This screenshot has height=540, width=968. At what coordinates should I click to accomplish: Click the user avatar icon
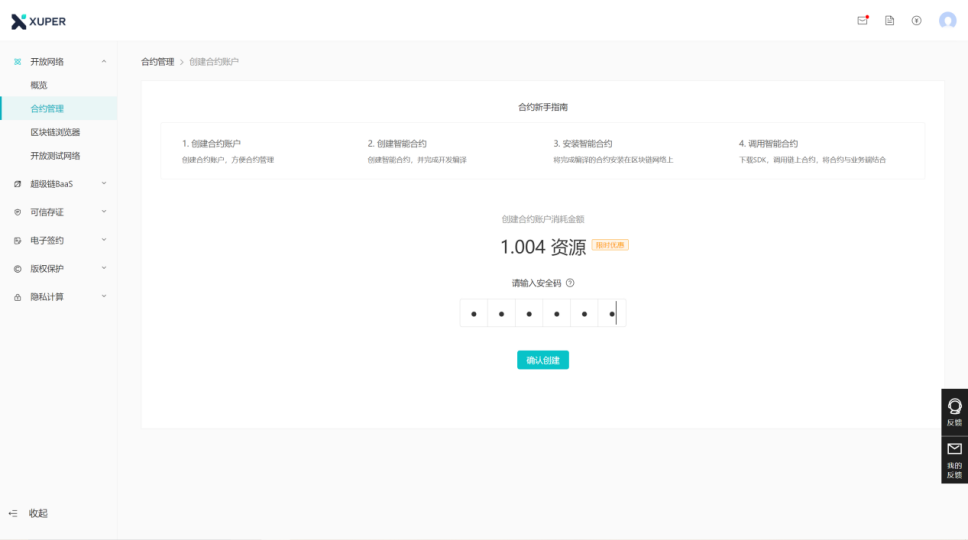pyautogui.click(x=947, y=21)
